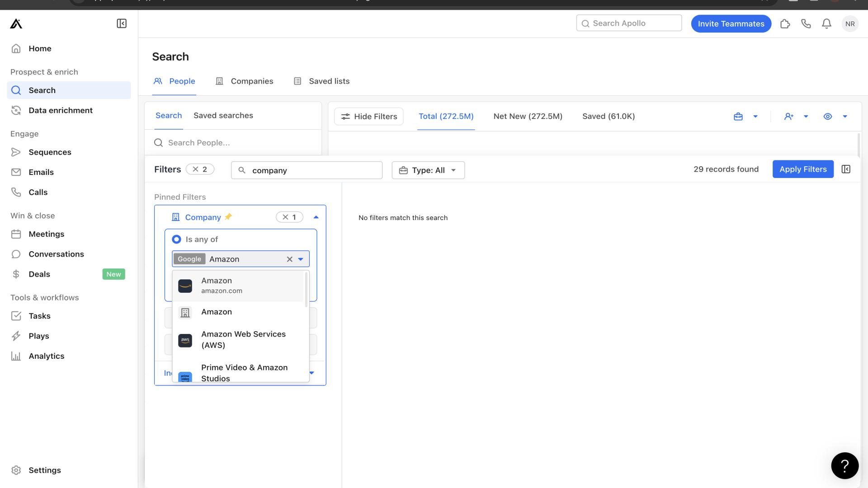Click the Invite Teammates button

[731, 23]
